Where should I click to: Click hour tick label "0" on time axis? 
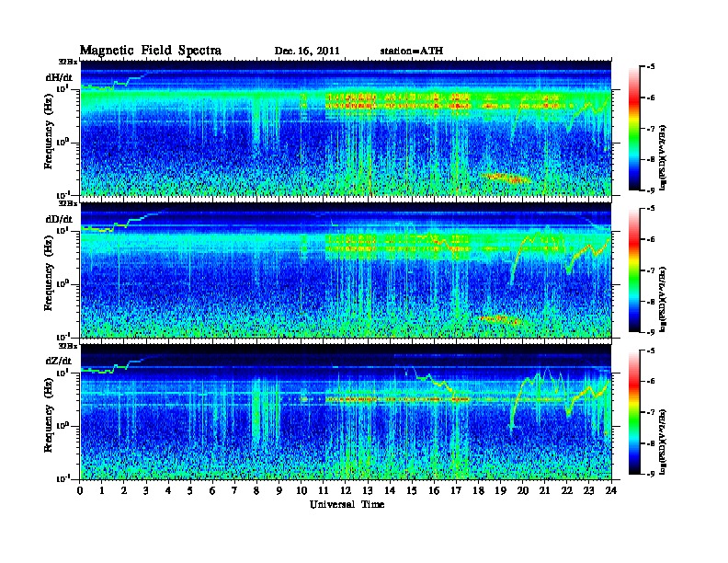click(80, 490)
